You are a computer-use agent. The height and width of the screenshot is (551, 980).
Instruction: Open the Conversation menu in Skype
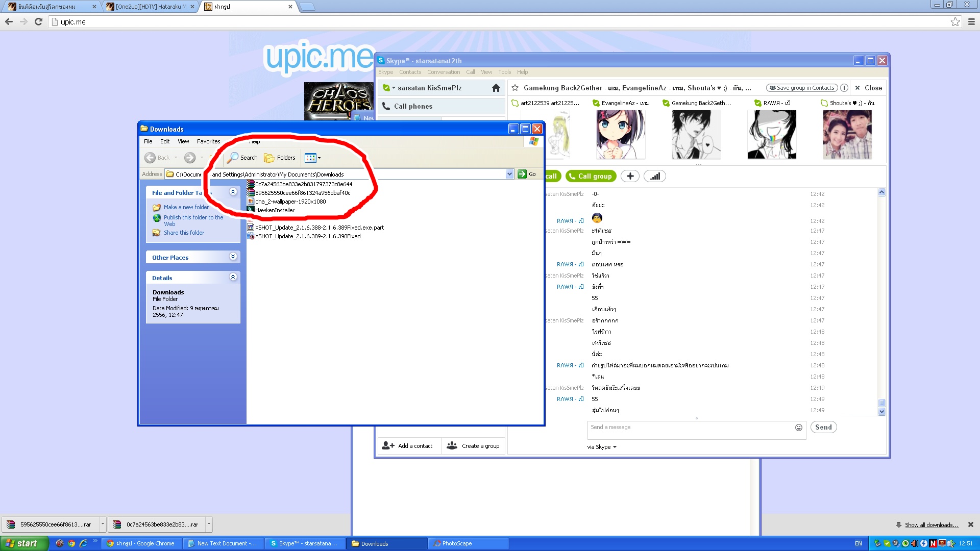coord(443,72)
